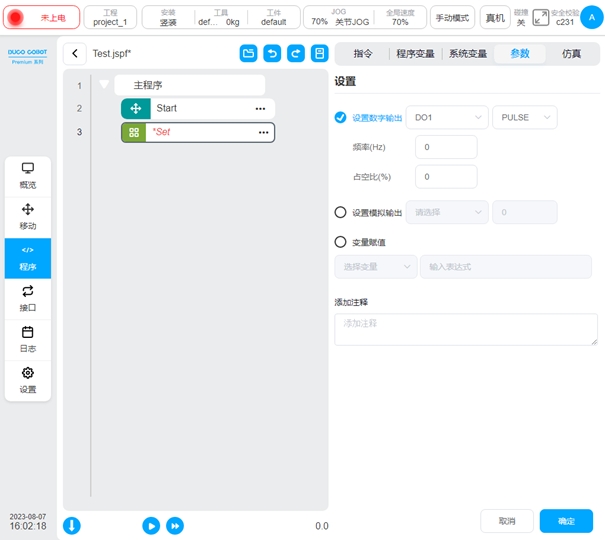Open the DO1 digital output dropdown

447,118
